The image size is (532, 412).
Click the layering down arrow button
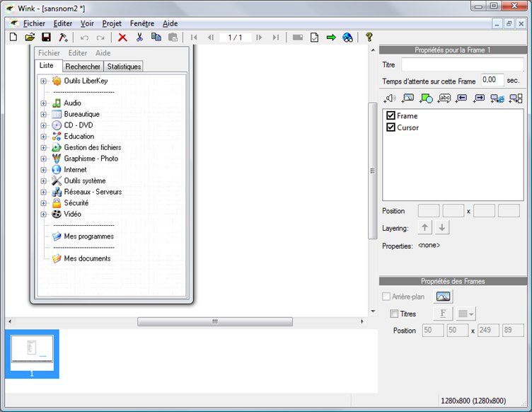tap(441, 228)
